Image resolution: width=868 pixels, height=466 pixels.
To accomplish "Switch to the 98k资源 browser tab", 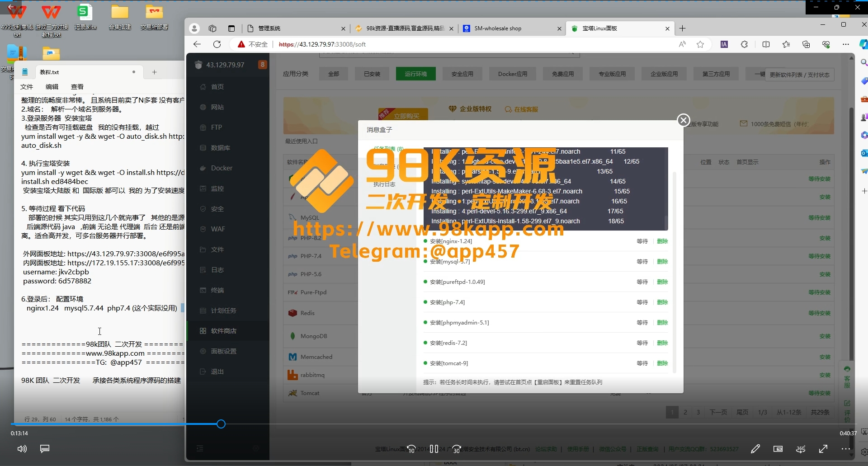I will pos(404,28).
